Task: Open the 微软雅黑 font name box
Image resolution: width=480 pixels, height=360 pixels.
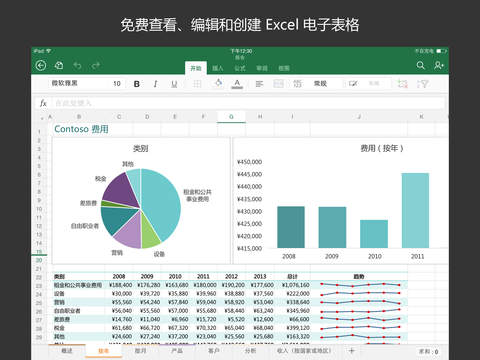Action: pyautogui.click(x=65, y=83)
